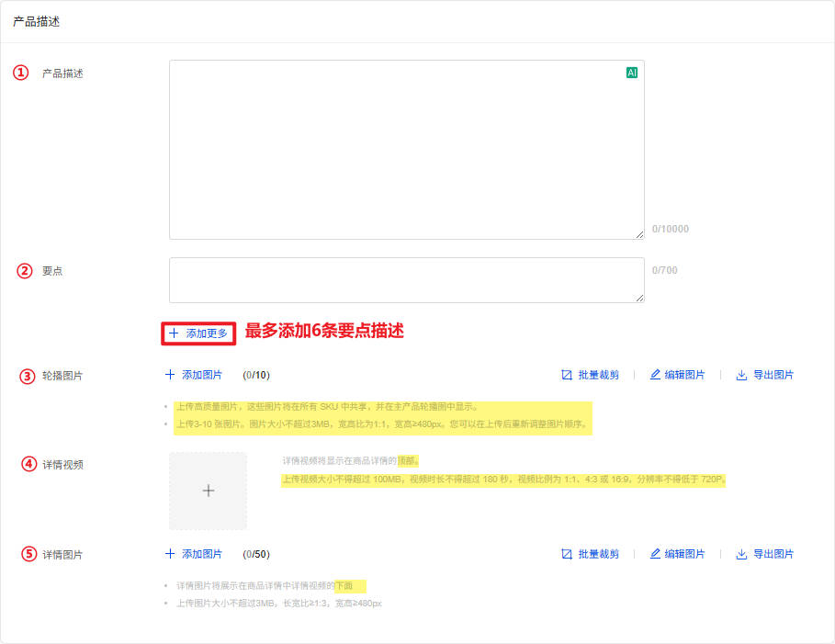Click the 详情视频 upload box
Image resolution: width=835 pixels, height=644 pixels.
point(209,491)
